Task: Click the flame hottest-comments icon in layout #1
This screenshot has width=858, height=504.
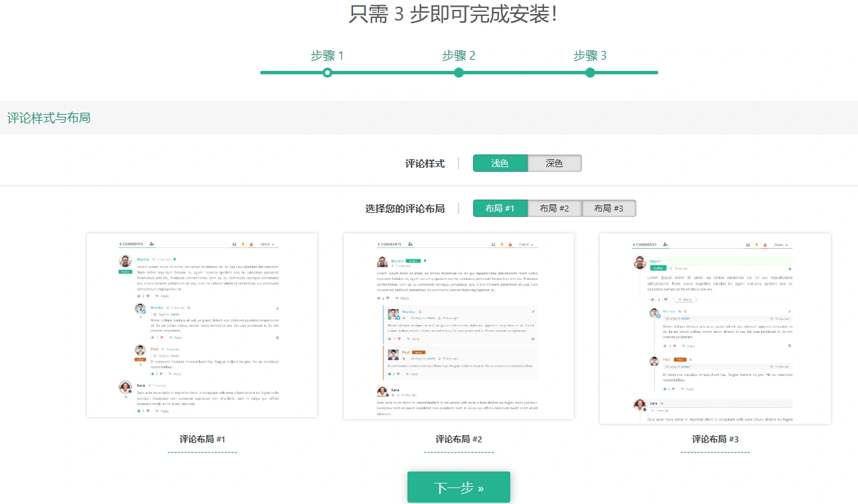Action: tap(251, 244)
